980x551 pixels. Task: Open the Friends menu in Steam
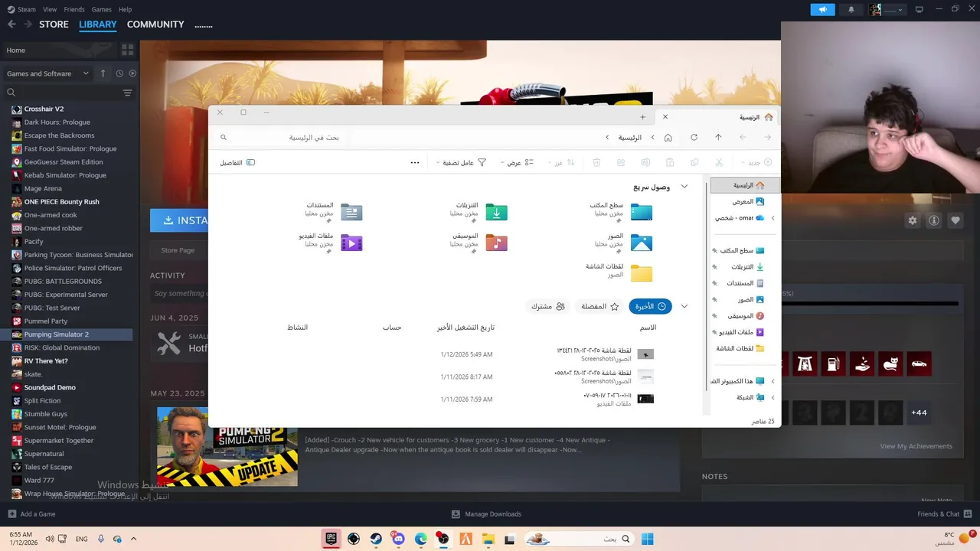[74, 9]
